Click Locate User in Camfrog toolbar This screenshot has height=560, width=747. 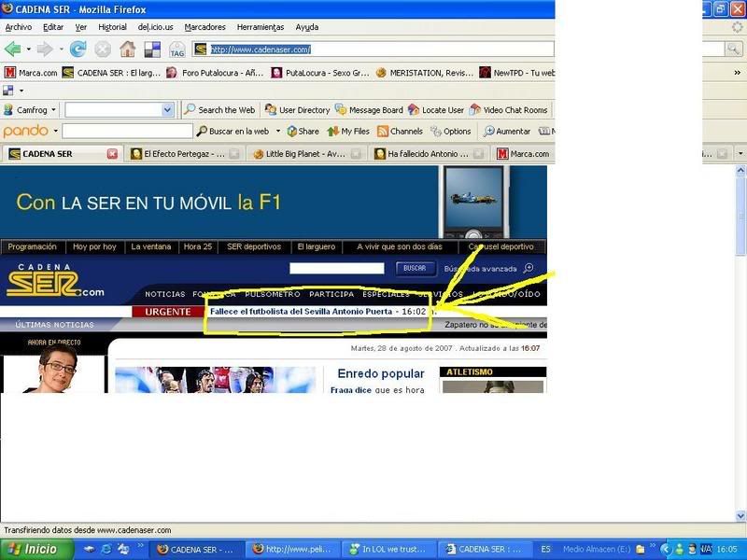click(x=436, y=110)
